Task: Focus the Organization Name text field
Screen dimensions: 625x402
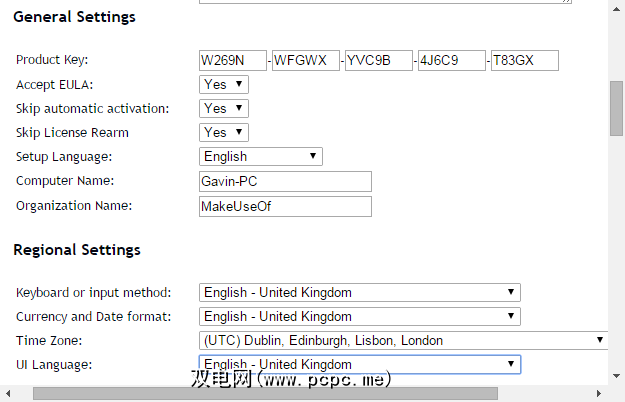Action: click(x=285, y=206)
